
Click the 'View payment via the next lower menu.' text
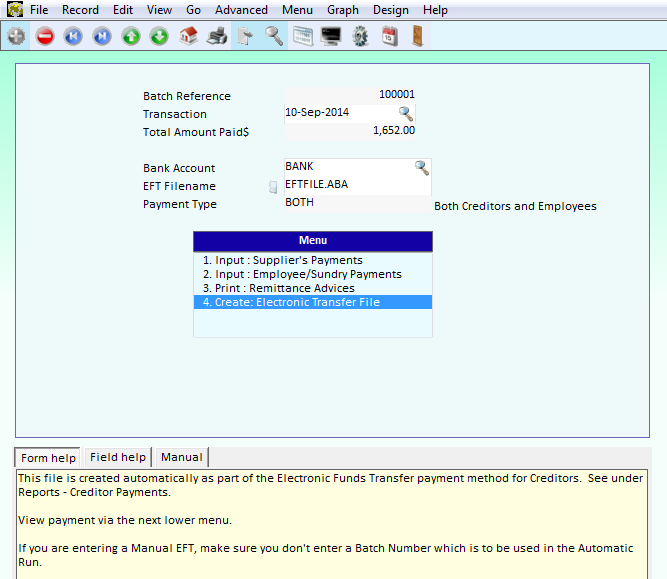pyautogui.click(x=125, y=520)
